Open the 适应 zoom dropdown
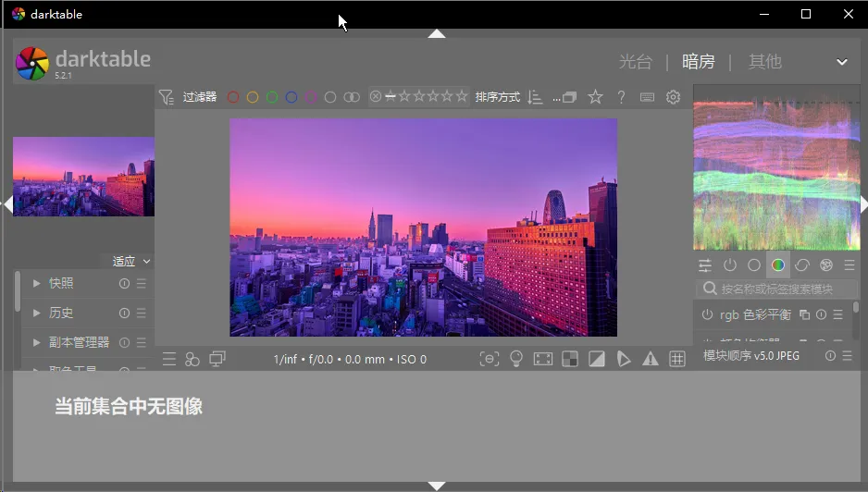 [130, 262]
